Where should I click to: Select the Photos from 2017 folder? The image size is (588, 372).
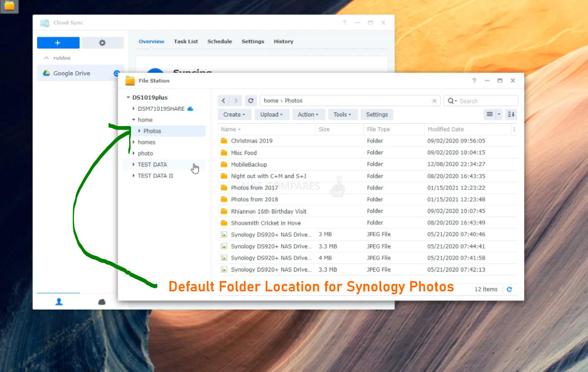[x=367, y=187]
